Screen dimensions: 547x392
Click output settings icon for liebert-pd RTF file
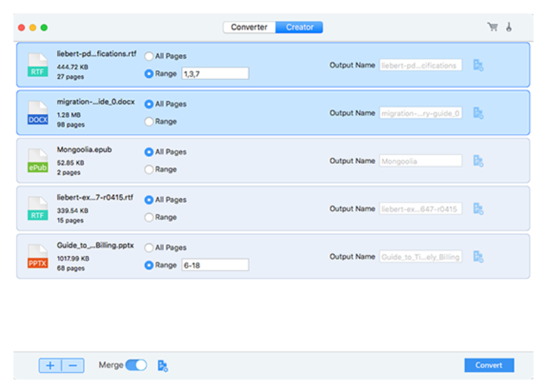[478, 66]
